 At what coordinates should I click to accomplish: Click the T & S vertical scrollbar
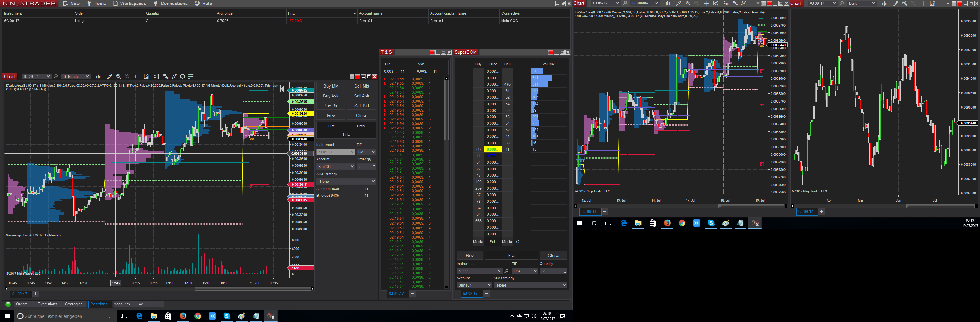click(446, 182)
